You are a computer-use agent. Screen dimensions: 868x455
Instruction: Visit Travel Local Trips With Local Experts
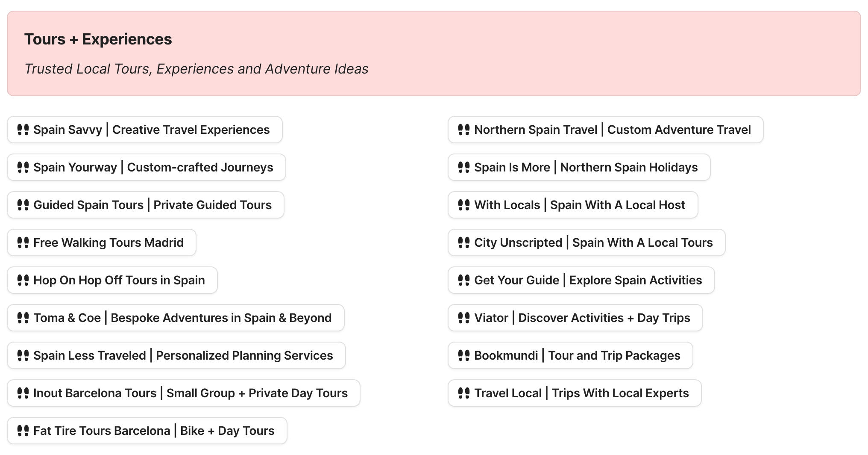coord(581,393)
